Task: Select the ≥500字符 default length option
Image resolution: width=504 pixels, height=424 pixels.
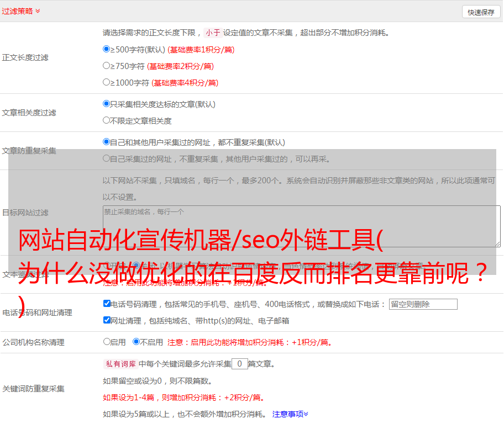Action: coord(107,49)
